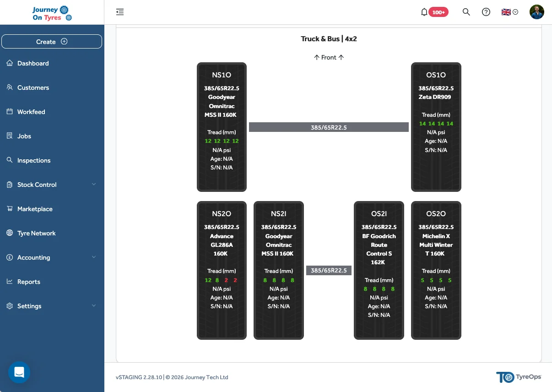The image size is (552, 392).
Task: Click the Front direction label
Action: (329, 57)
